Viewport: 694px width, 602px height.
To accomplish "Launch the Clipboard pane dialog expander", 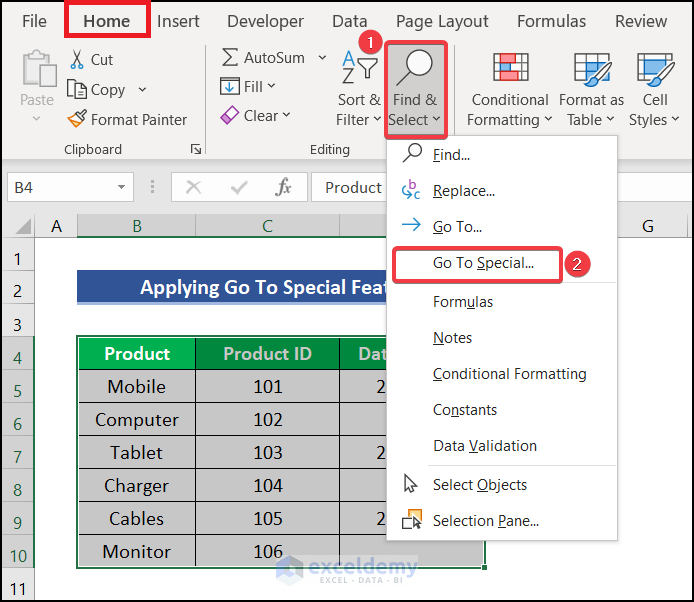I will coord(194,150).
